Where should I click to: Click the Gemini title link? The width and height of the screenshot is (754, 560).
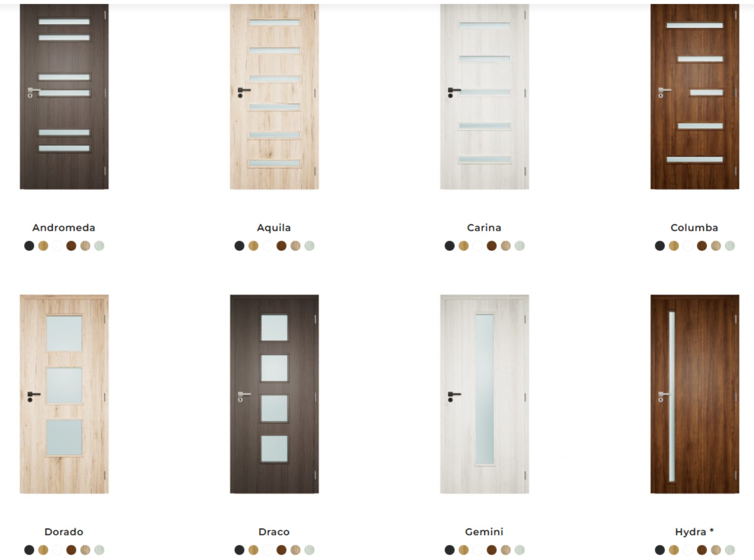484,532
